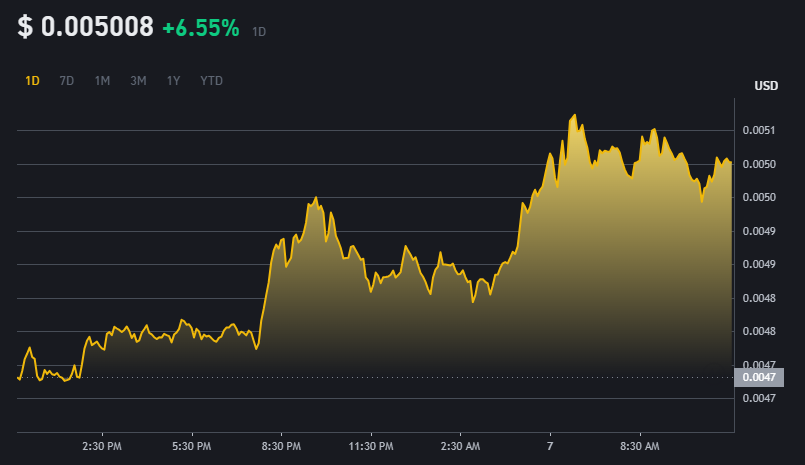Viewport: 805px width, 465px height.
Task: Click the 8:30 PM time axis label
Action: point(281,446)
